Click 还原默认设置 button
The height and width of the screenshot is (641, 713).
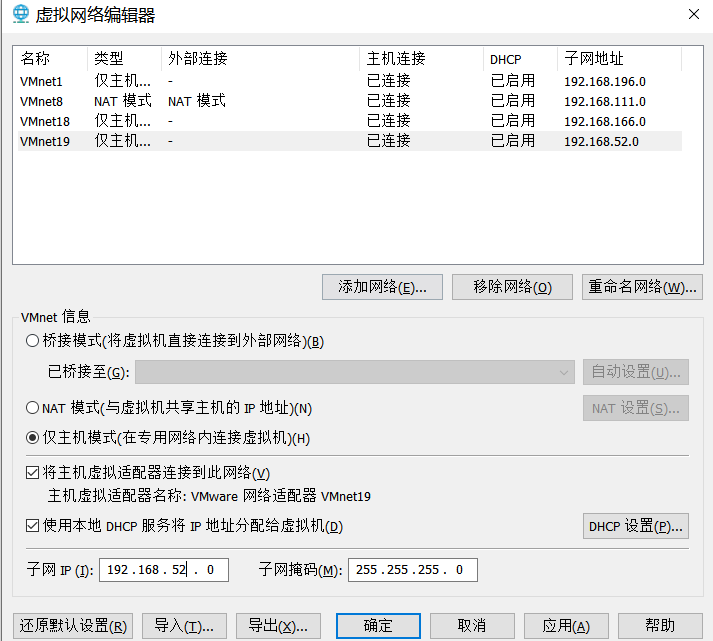pyautogui.click(x=73, y=626)
